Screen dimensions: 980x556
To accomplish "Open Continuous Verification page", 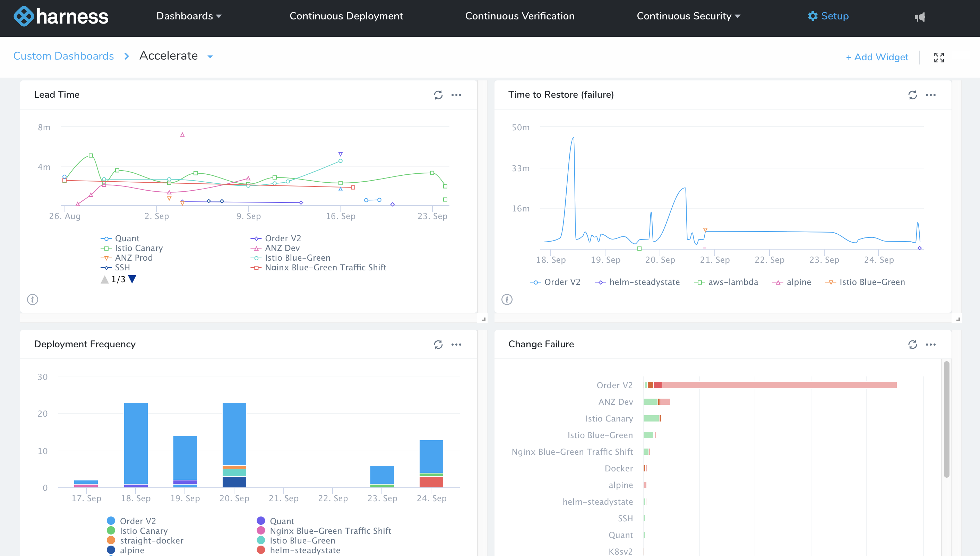I will click(x=519, y=16).
